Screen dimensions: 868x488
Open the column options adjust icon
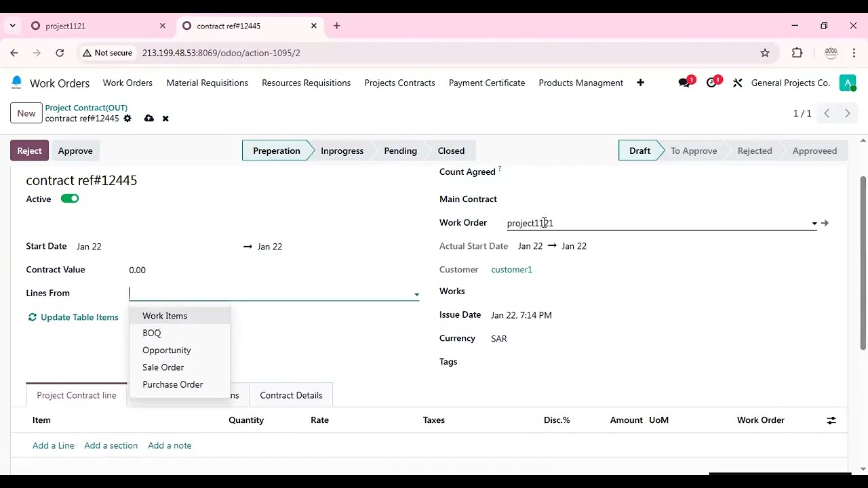point(831,420)
